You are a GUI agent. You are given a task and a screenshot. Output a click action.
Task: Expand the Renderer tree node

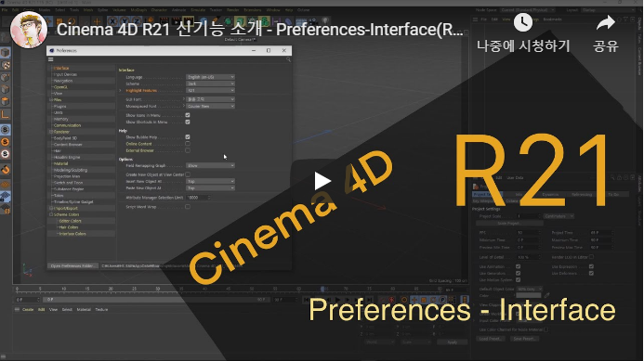[51, 132]
